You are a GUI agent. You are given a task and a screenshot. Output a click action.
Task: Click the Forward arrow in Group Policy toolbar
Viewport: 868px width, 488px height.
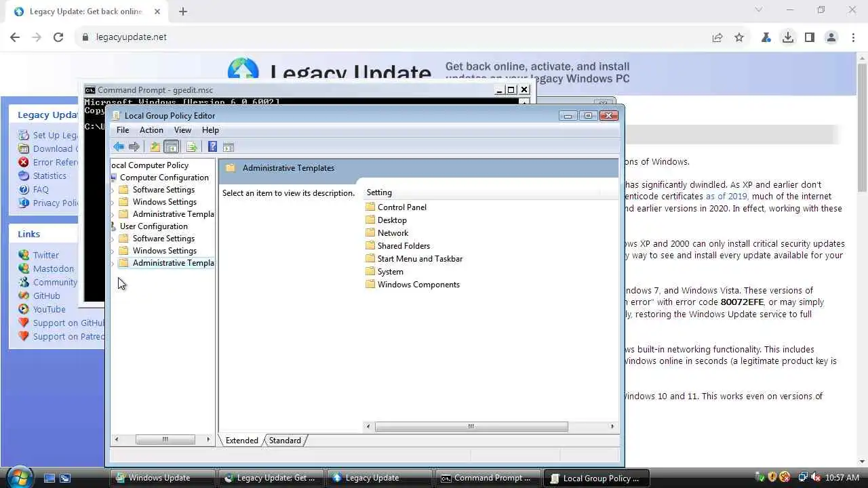(134, 147)
